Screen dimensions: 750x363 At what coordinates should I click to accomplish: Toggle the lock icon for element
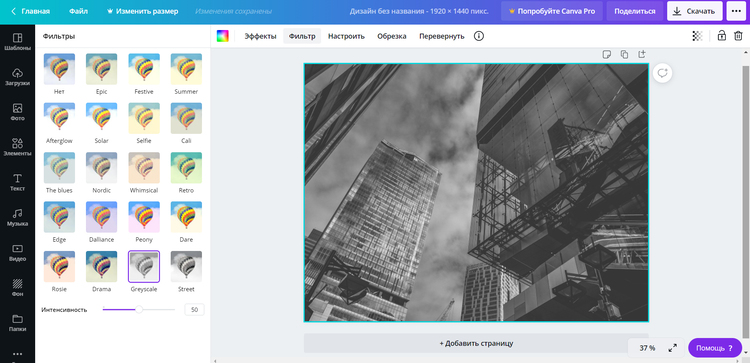[722, 36]
